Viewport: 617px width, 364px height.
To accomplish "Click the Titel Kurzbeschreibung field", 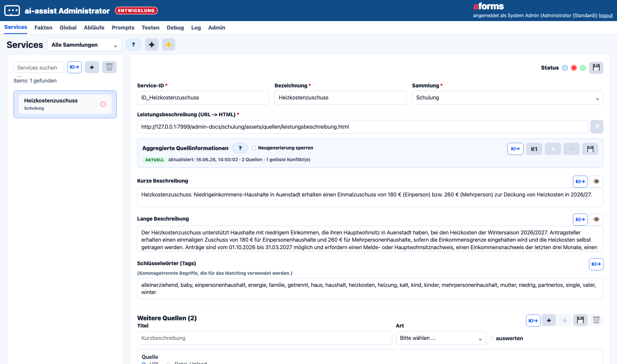I will coord(265,338).
